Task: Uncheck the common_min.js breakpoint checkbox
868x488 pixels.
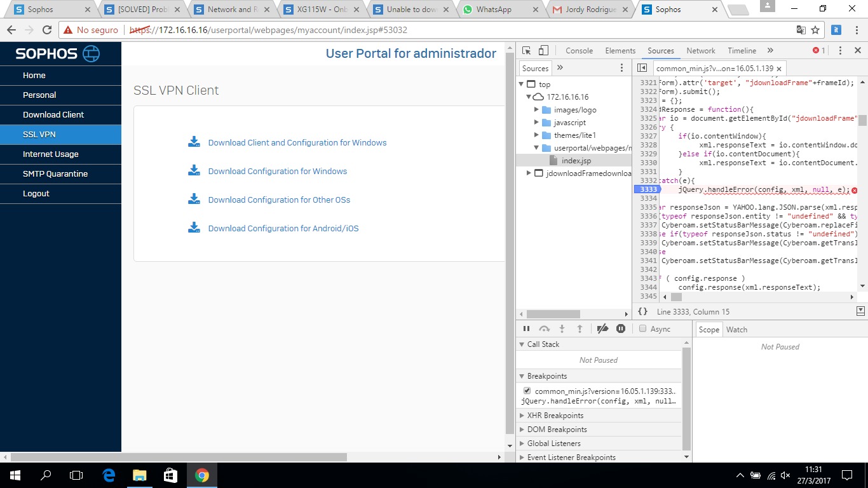Action: [x=527, y=391]
